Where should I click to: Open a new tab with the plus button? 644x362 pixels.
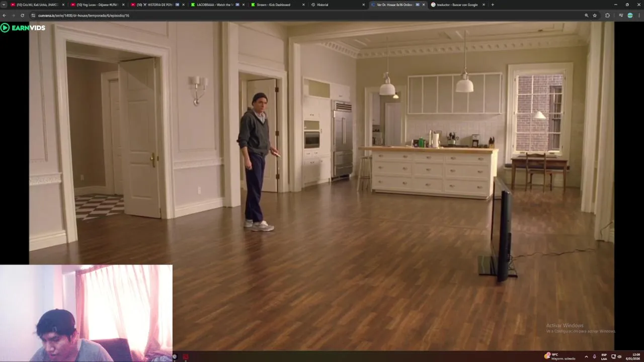(493, 5)
